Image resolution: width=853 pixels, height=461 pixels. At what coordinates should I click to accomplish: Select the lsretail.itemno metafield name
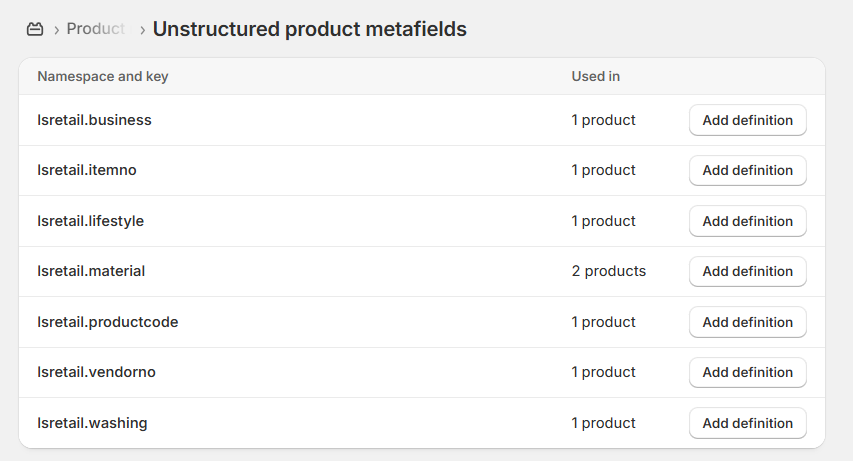point(87,170)
